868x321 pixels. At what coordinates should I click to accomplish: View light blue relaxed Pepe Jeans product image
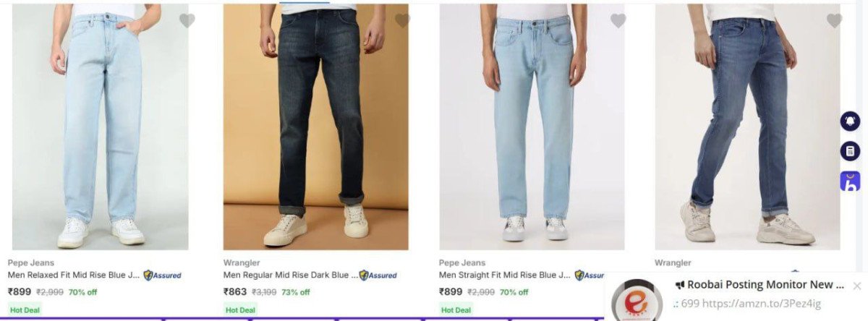(101, 127)
